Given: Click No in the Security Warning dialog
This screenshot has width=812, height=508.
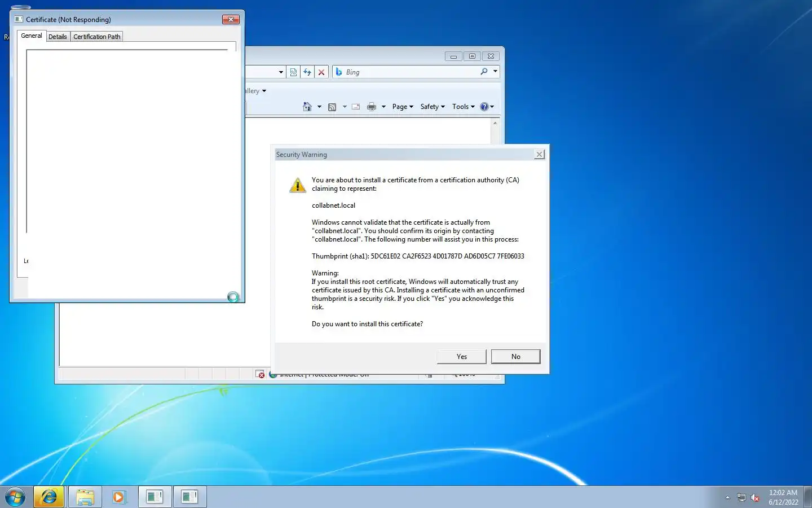Looking at the screenshot, I should tap(515, 357).
